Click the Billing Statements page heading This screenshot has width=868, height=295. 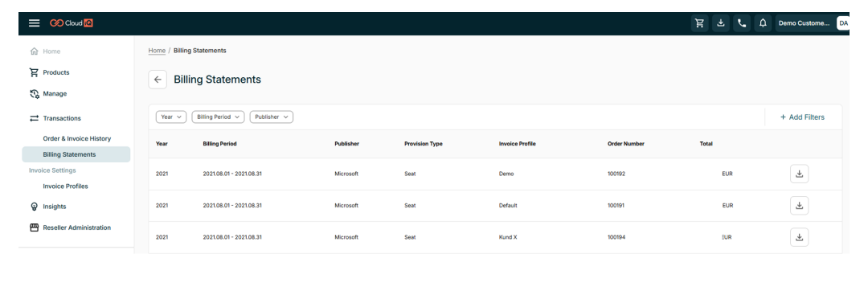[x=218, y=80]
